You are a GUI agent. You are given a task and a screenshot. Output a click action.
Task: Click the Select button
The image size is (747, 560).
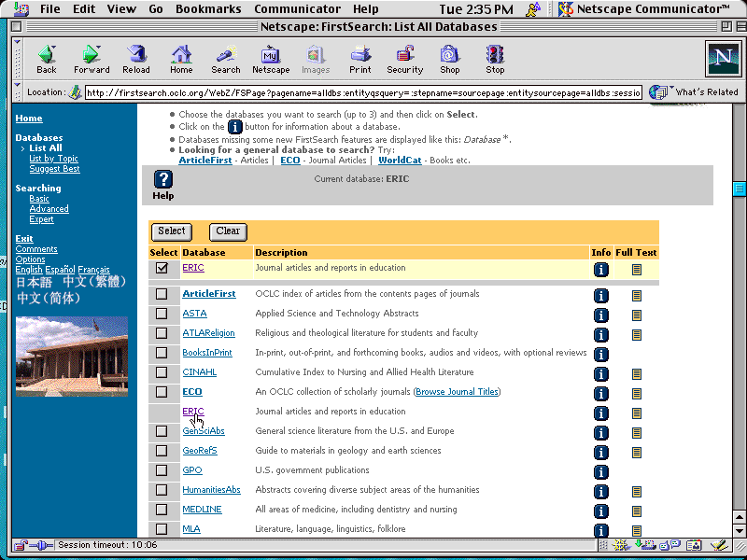click(x=172, y=231)
